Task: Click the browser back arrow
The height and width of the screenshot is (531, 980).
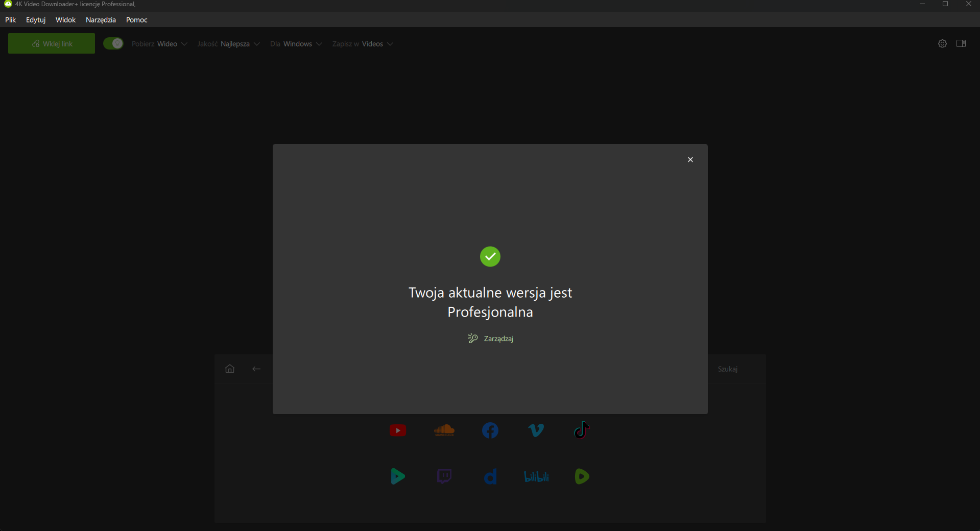Action: tap(256, 369)
